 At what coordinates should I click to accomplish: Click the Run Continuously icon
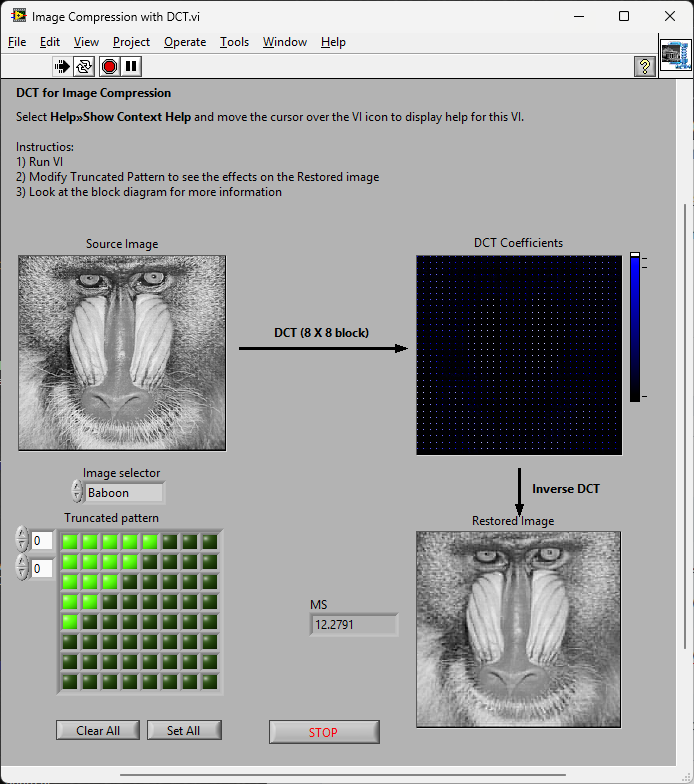pos(85,66)
